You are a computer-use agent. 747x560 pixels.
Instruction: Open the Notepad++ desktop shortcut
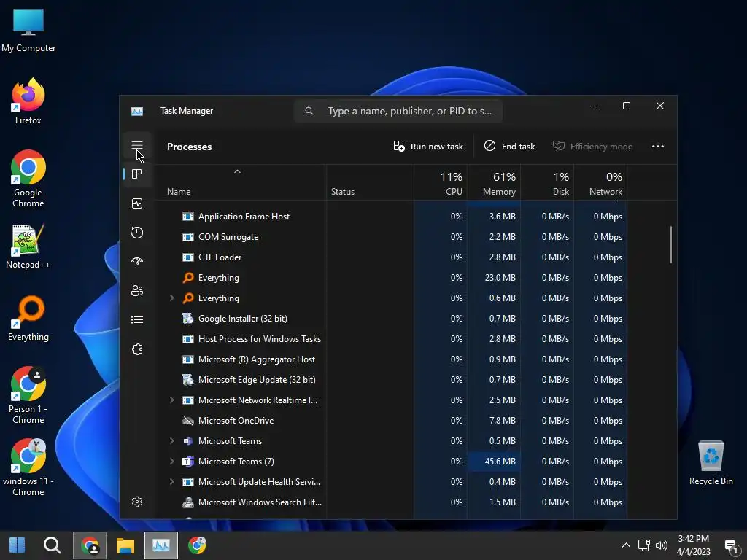(28, 246)
